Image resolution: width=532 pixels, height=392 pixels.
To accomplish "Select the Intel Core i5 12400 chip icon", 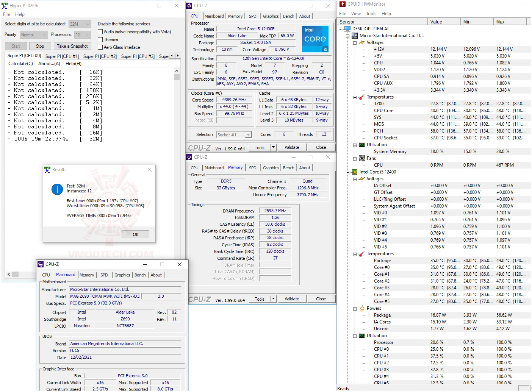I will click(x=355, y=172).
